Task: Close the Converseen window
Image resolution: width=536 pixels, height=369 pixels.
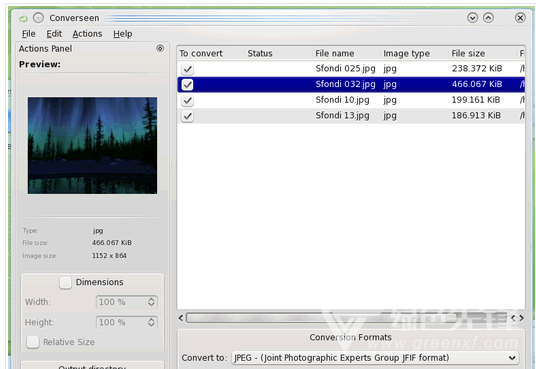Action: point(520,18)
